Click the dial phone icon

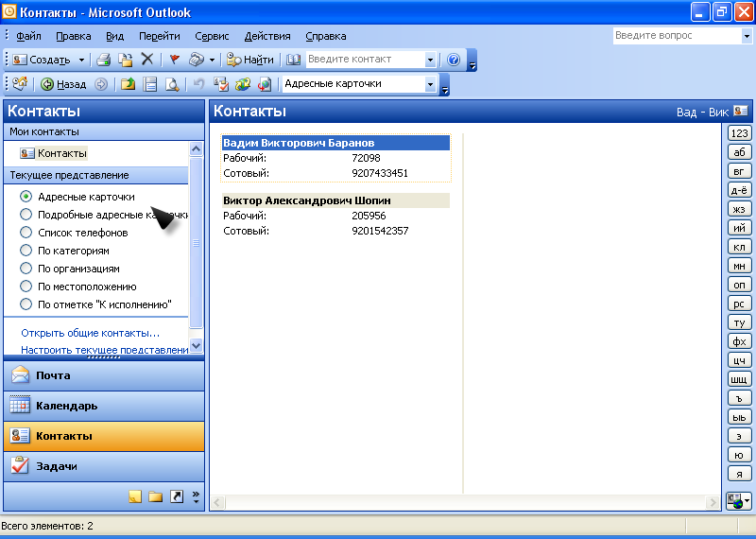point(197,60)
